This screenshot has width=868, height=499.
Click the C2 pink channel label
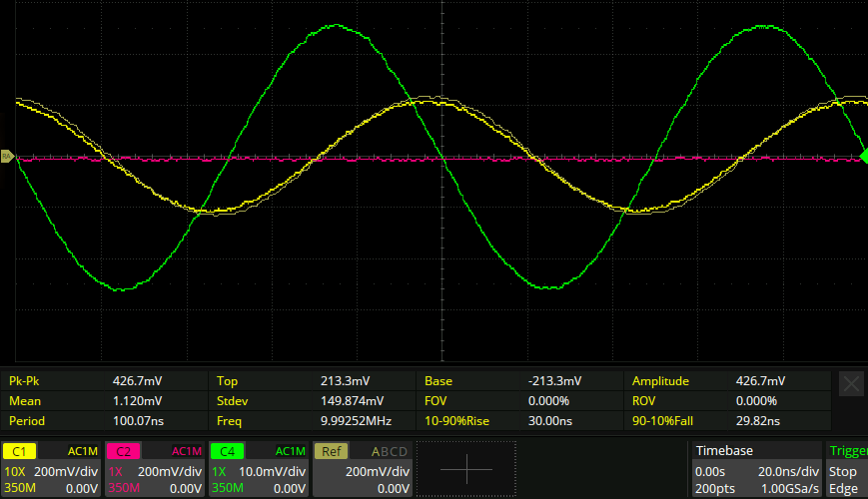point(124,451)
